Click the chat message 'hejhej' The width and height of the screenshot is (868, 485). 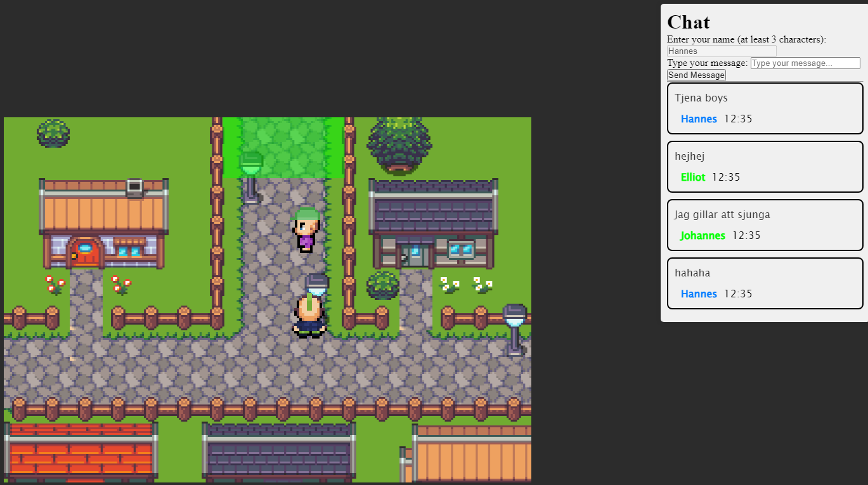(690, 156)
